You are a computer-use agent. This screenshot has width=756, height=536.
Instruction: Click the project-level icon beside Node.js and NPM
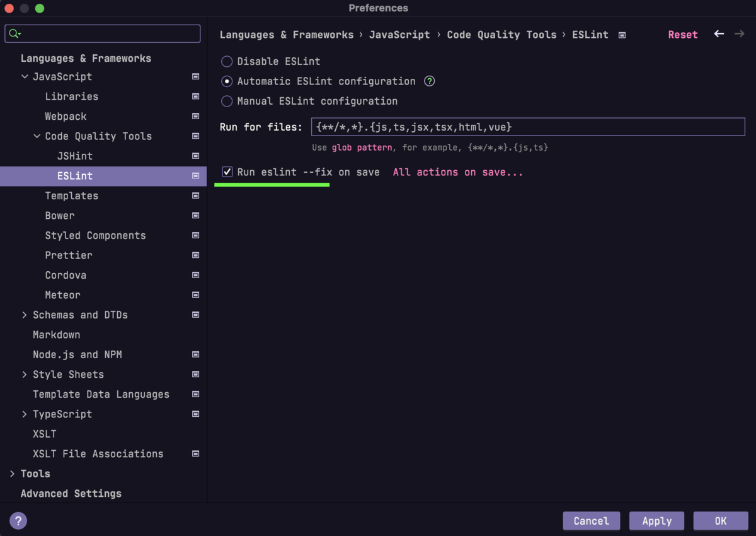(196, 354)
